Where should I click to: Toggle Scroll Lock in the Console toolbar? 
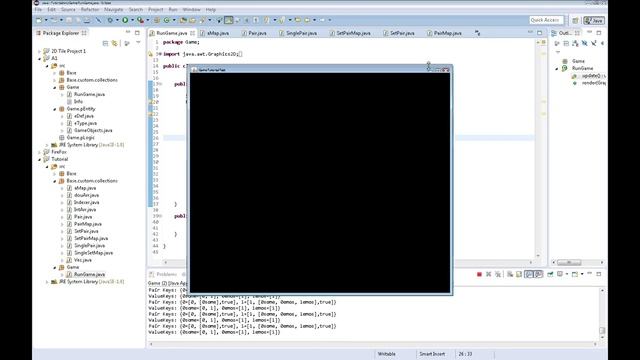tap(519, 274)
